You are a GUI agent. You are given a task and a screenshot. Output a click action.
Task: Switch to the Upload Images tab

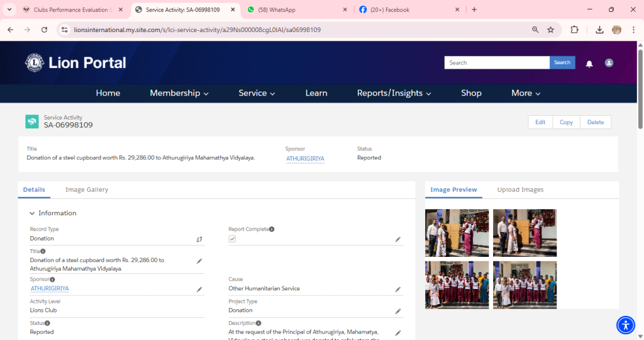[520, 190]
